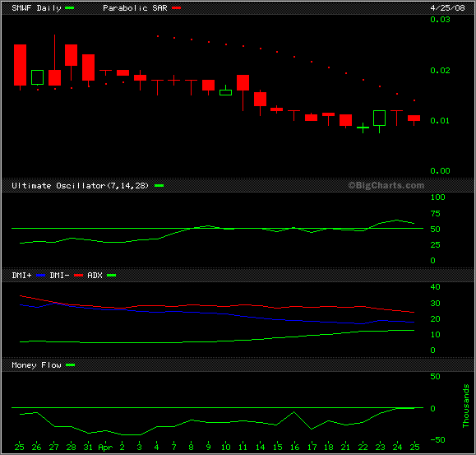Click the Thousands axis label
The width and height of the screenshot is (476, 455).
click(465, 406)
